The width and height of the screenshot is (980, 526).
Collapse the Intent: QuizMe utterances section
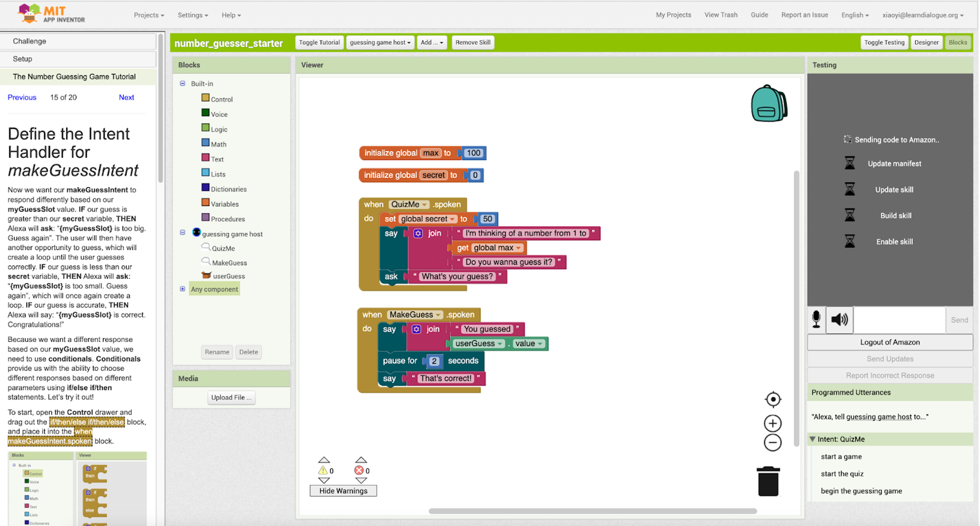pos(813,439)
